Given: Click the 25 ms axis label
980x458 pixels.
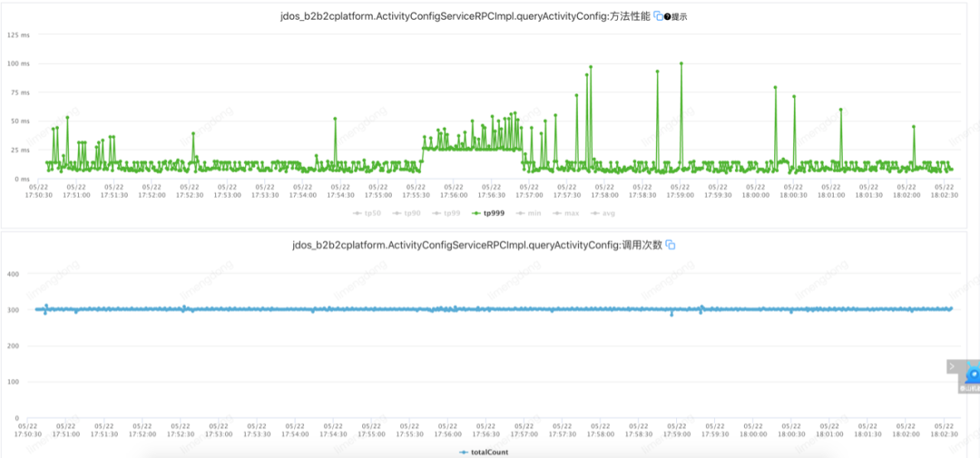Looking at the screenshot, I should (20, 150).
